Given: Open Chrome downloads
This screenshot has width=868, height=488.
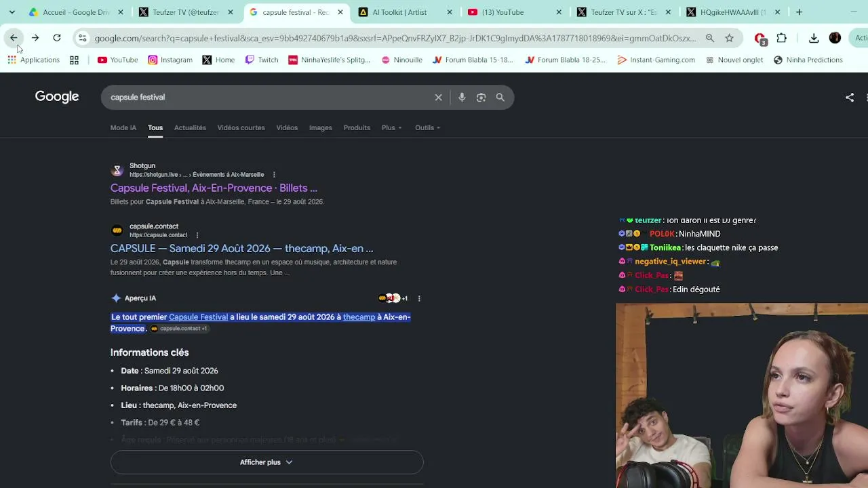Looking at the screenshot, I should point(814,38).
